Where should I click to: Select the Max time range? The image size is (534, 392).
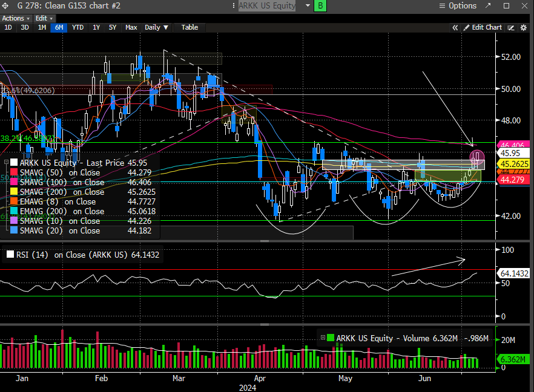[x=131, y=28]
